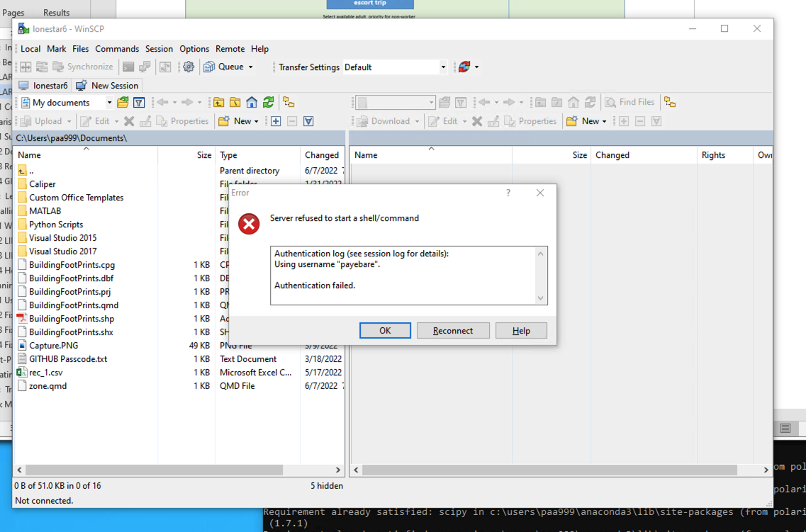Open the Commands menu

pos(117,49)
